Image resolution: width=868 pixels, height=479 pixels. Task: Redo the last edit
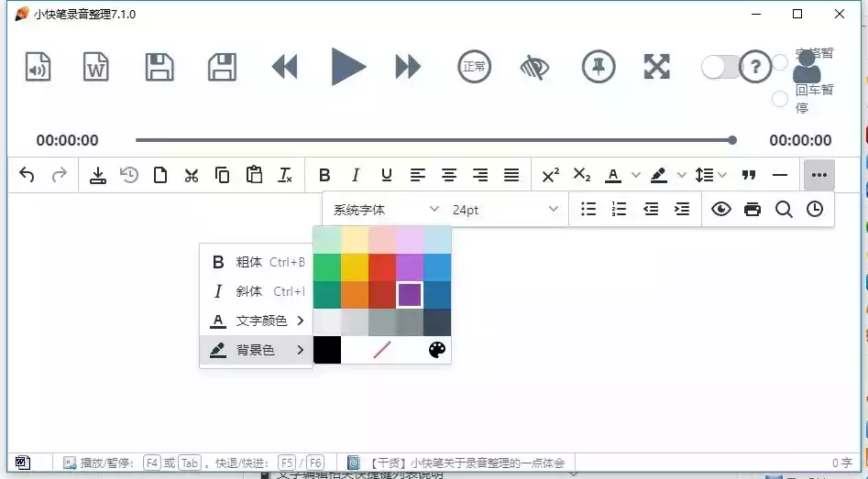59,175
